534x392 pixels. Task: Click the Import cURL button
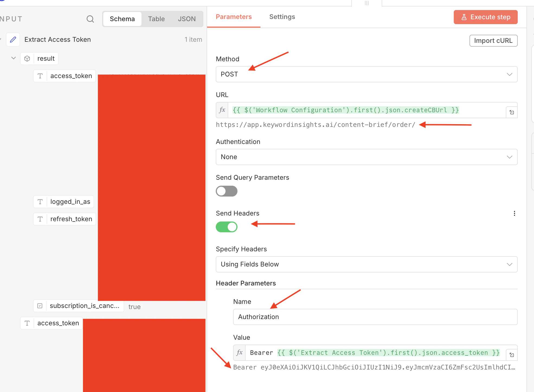tap(493, 40)
